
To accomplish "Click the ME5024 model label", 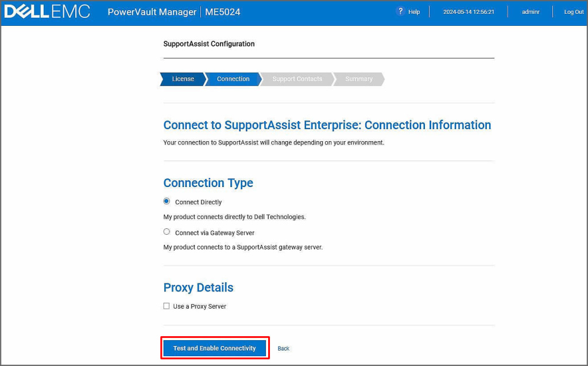I will click(224, 12).
